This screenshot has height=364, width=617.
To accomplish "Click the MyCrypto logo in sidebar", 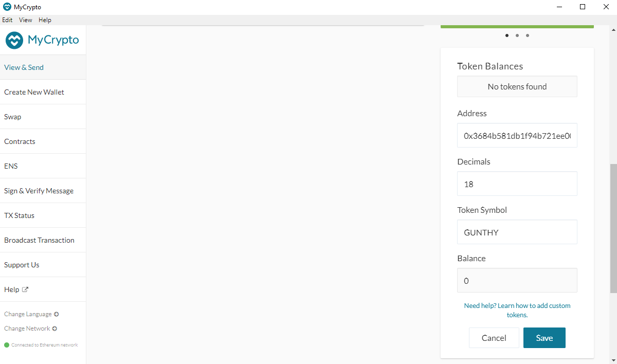I will [x=42, y=40].
